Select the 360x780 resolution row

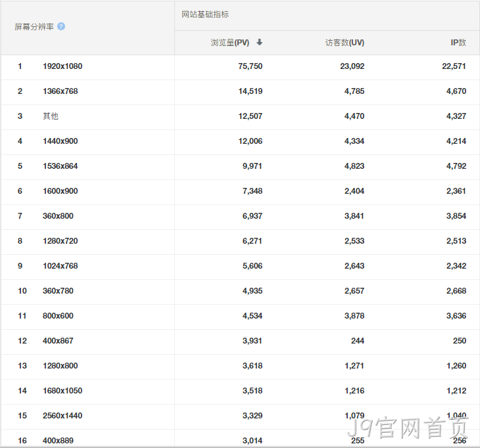[x=240, y=291]
